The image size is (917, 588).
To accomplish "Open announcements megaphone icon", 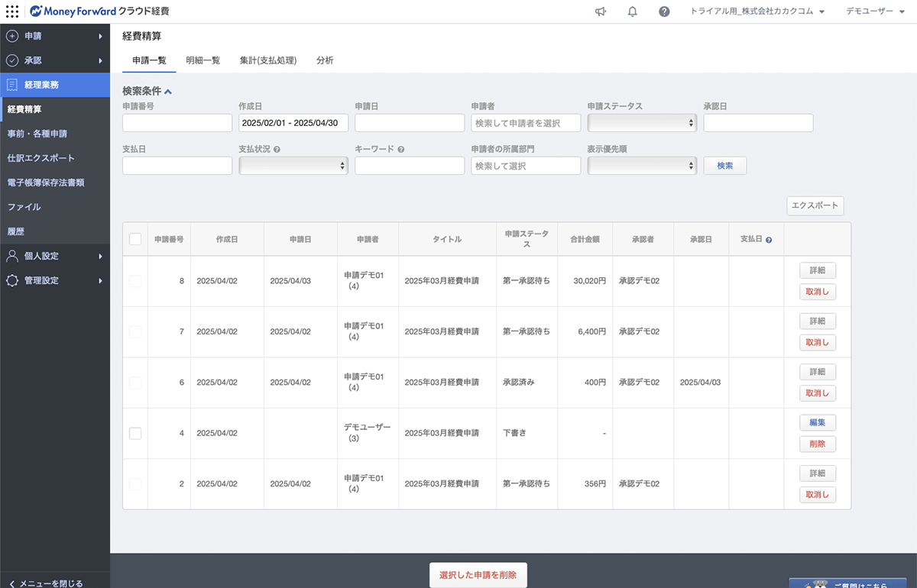I will tap(601, 11).
